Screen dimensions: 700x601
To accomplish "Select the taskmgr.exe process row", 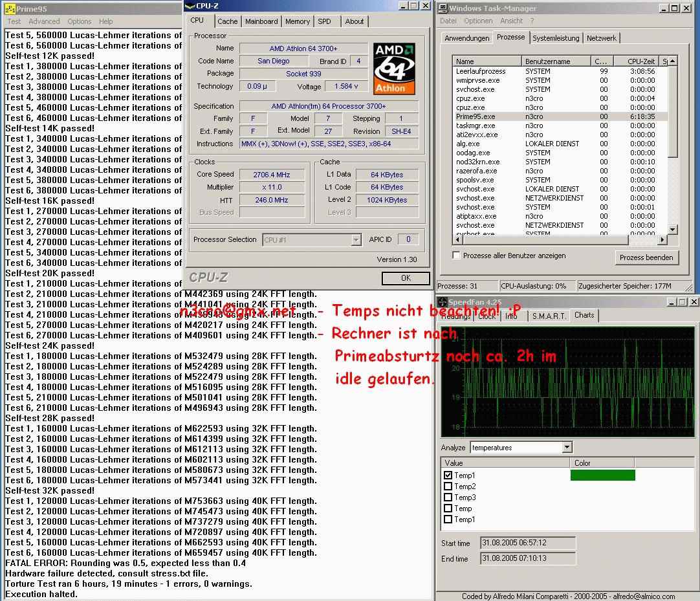I will click(x=560, y=126).
